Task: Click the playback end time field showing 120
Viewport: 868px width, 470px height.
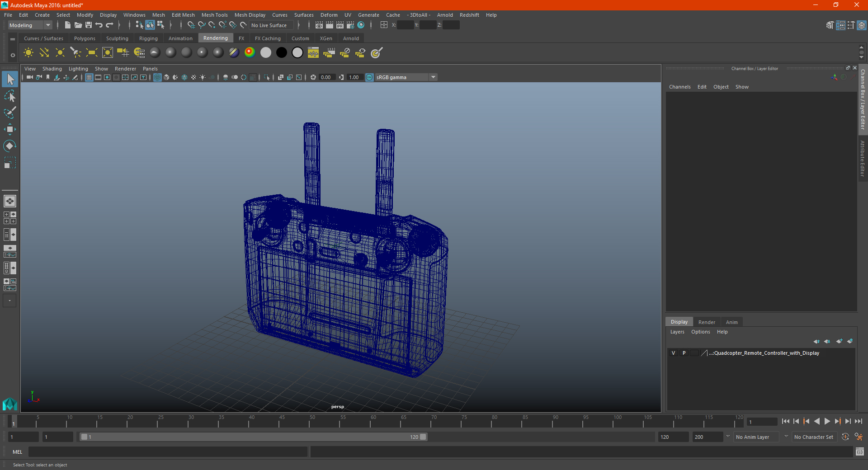Action: click(673, 437)
